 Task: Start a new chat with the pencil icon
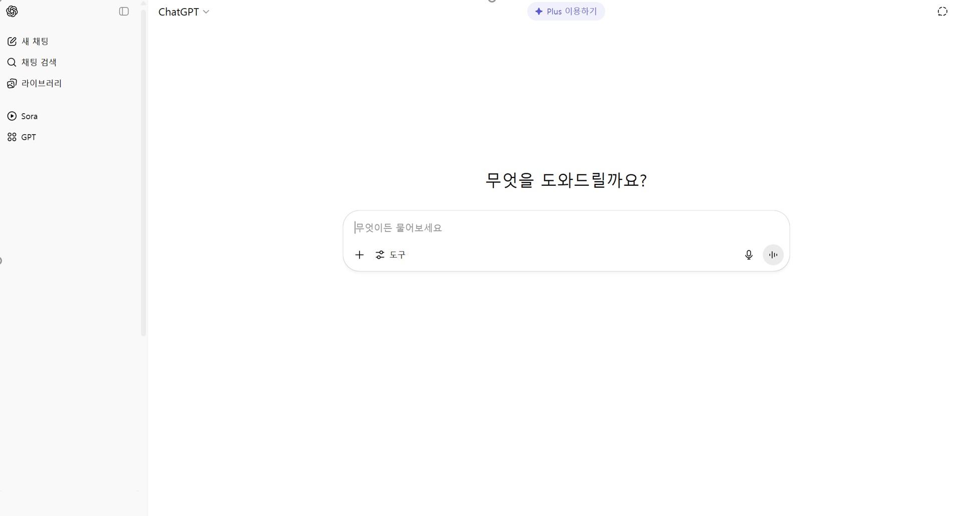(x=12, y=41)
